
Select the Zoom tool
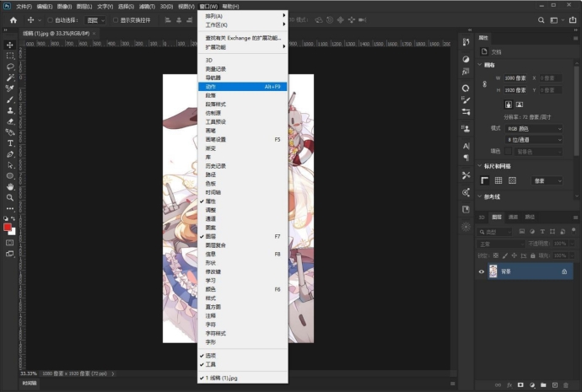pyautogui.click(x=10, y=197)
